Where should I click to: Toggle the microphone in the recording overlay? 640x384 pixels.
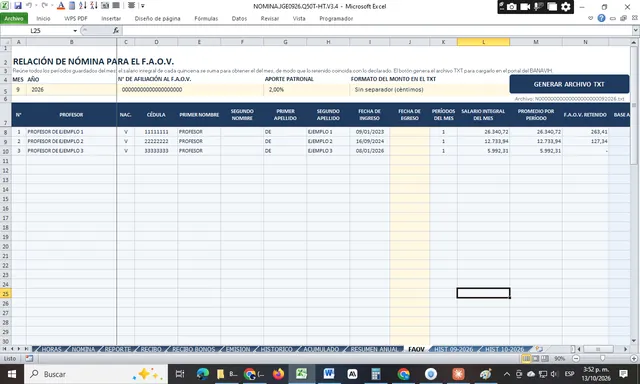click(x=538, y=7)
